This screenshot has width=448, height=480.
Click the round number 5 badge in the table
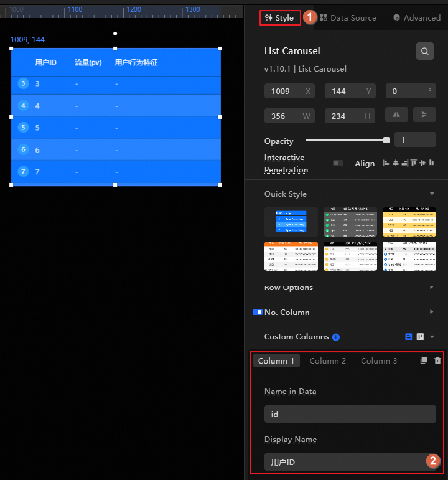coord(23,128)
